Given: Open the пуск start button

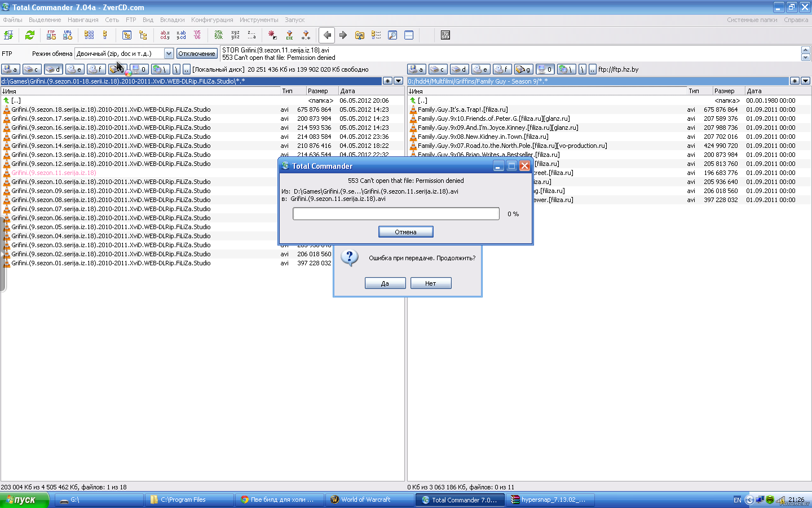Looking at the screenshot, I should click(25, 500).
